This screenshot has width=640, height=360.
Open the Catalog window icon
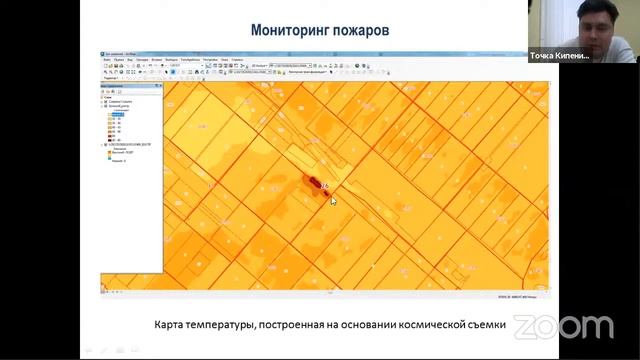[220, 66]
